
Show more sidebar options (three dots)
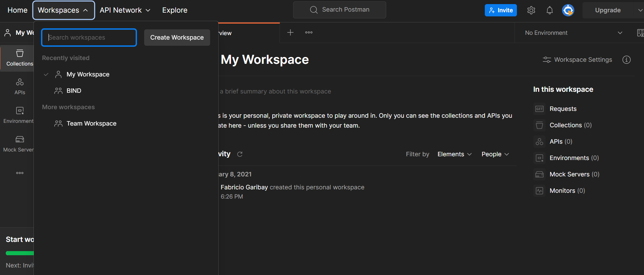click(20, 173)
